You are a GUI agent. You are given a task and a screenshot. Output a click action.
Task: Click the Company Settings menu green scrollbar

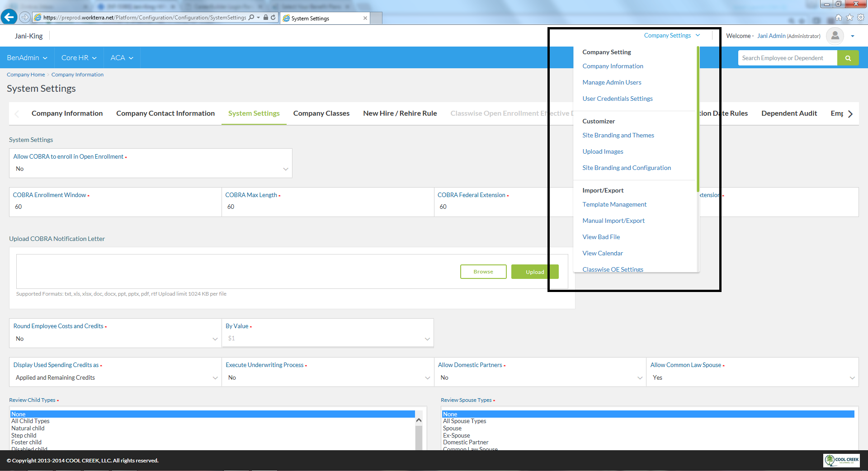pyautogui.click(x=698, y=118)
